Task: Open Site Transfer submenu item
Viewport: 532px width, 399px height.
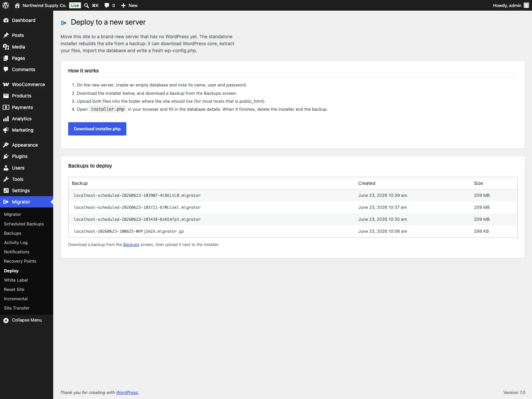Action: click(x=17, y=308)
